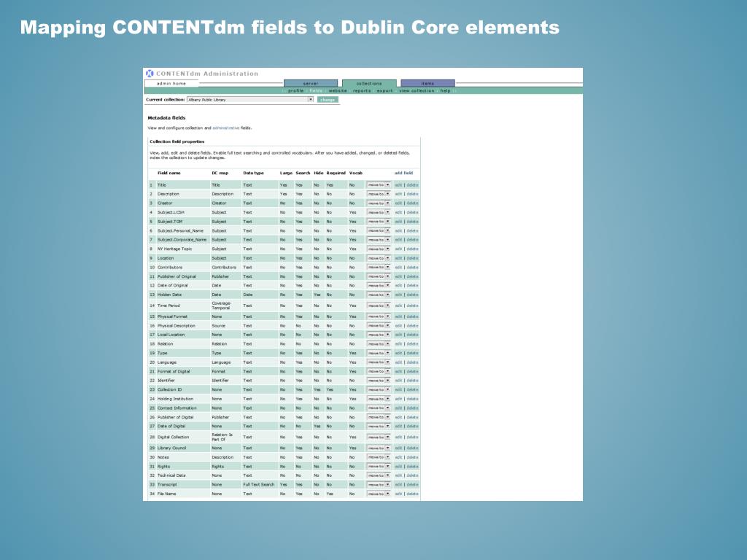Click the 'Full Text Search' data type cell
Viewport: 747px width, 560px height.
[259, 485]
